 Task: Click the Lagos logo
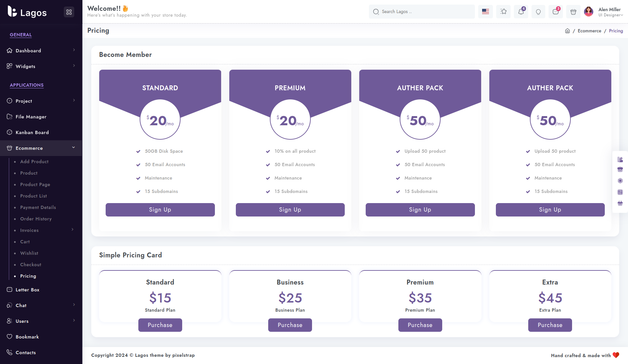[x=27, y=12]
